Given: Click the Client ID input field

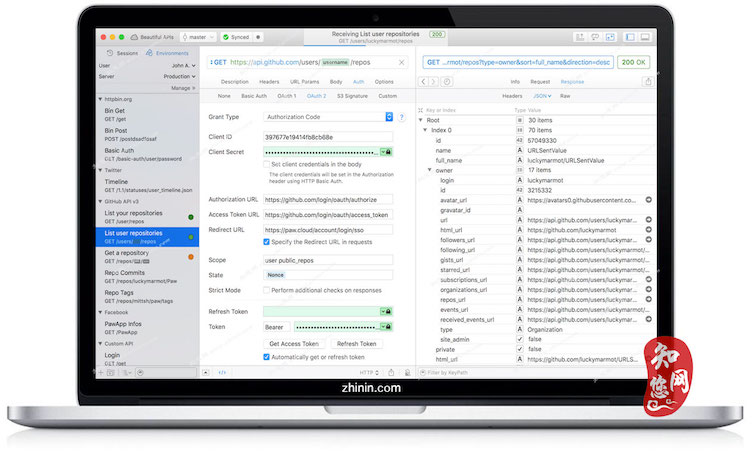Looking at the screenshot, I should (327, 136).
